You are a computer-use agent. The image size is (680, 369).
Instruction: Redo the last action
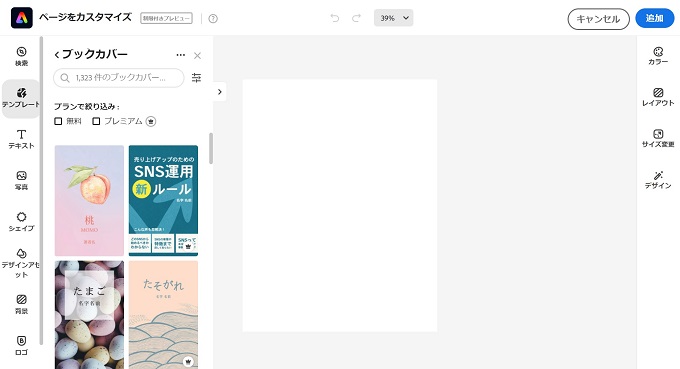tap(356, 18)
